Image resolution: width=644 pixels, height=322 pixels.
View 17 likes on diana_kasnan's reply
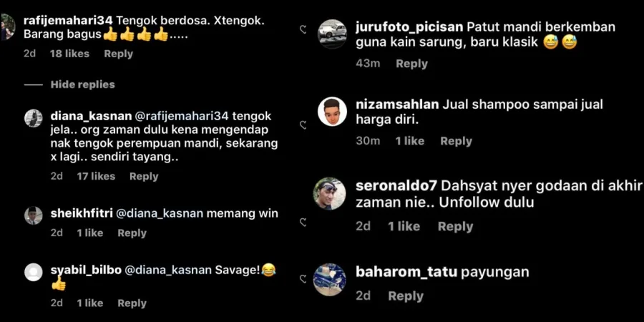point(96,176)
